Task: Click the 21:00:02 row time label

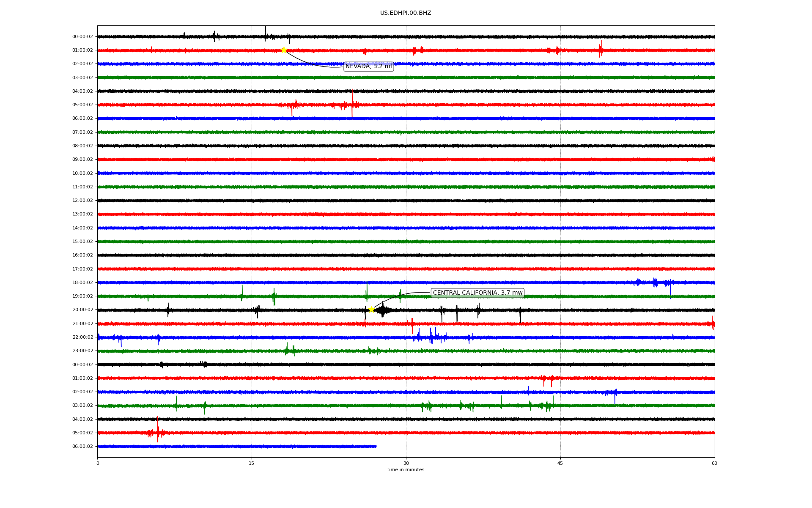Action: (82, 323)
